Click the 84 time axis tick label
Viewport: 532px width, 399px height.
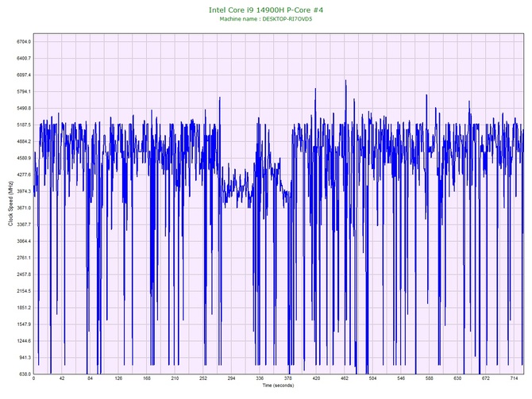(x=90, y=378)
